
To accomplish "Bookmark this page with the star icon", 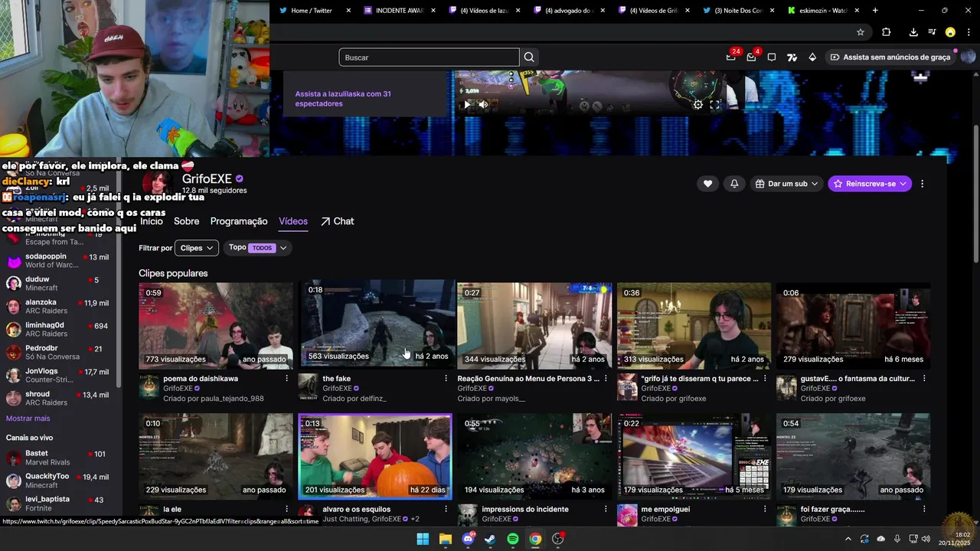I will (861, 32).
